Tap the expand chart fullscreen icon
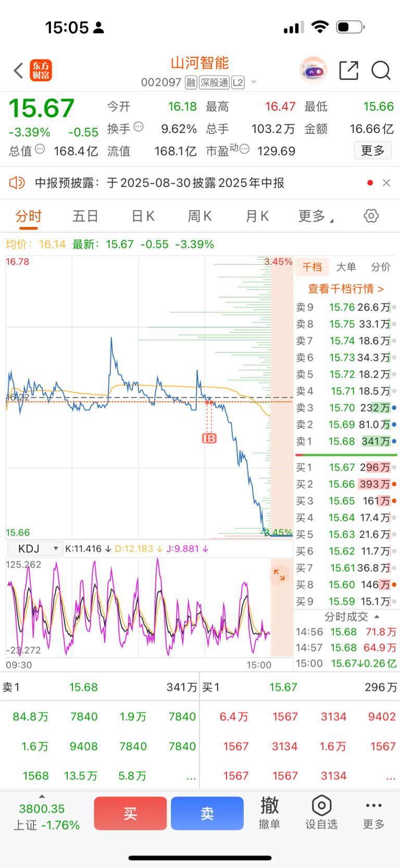 click(x=280, y=575)
